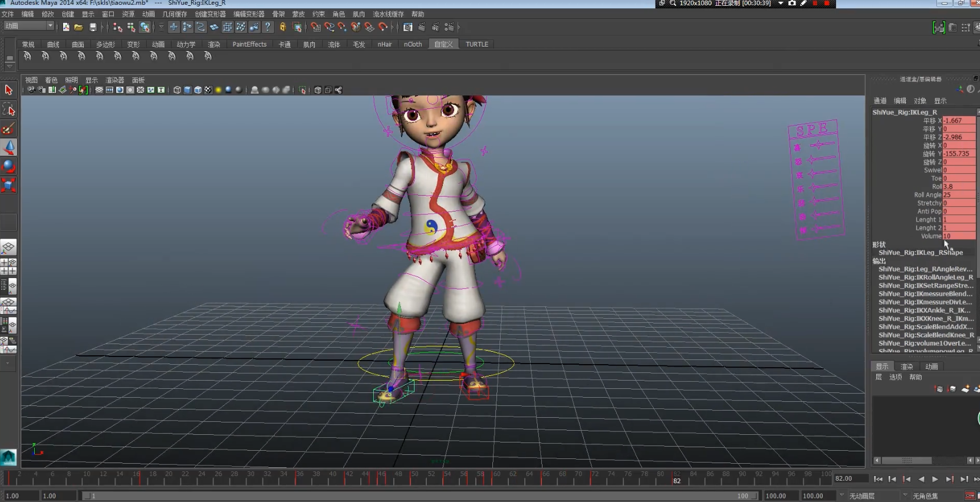Choose the Scale tool cube icon
The height and width of the screenshot is (502, 980).
[8, 185]
